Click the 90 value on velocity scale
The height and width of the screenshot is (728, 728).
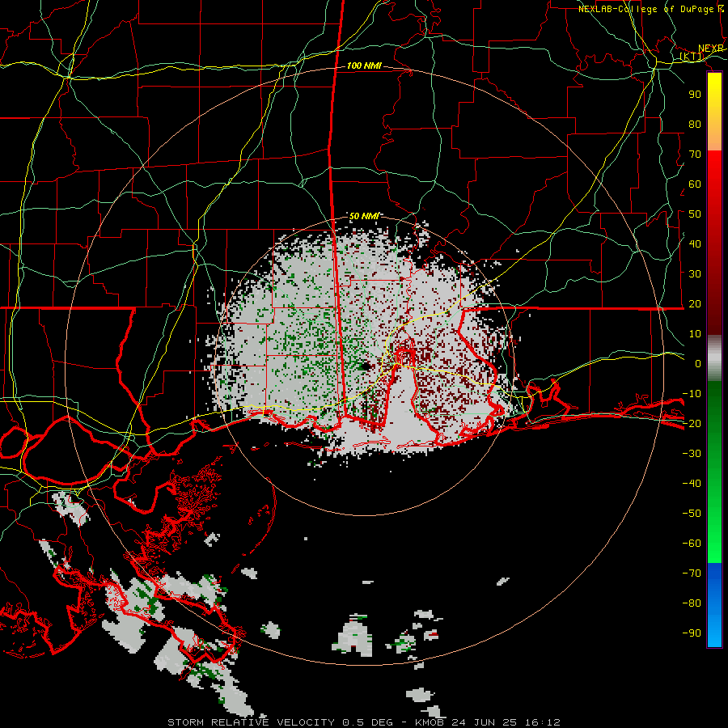pos(695,95)
